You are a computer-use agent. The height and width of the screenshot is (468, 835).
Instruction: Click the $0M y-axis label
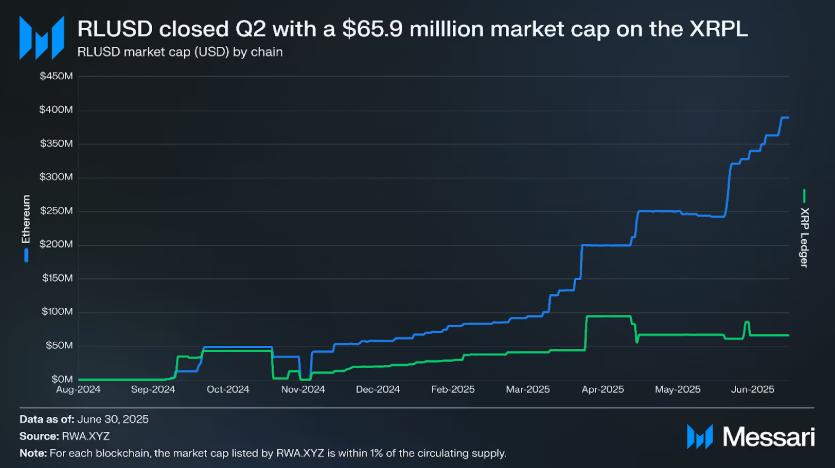pos(62,379)
